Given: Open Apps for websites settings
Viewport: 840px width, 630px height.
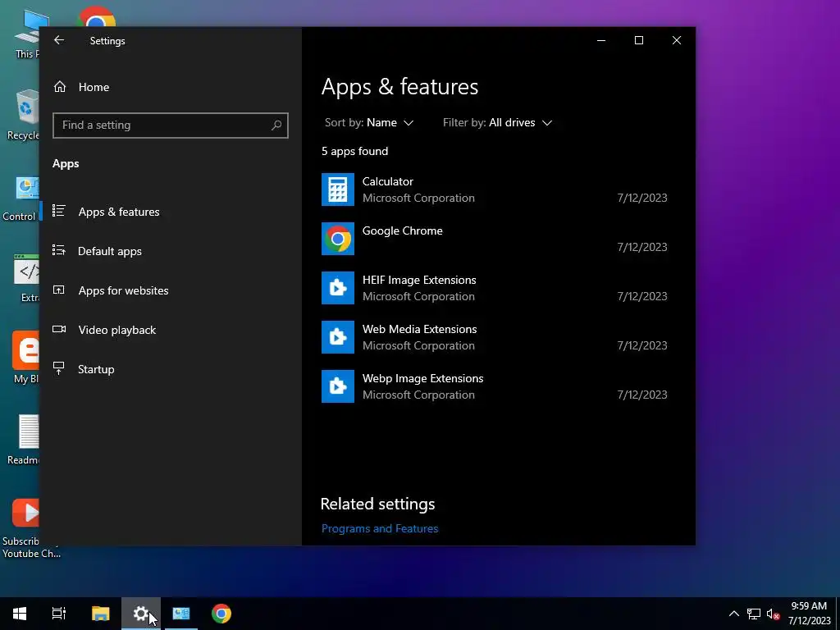Looking at the screenshot, I should point(171,290).
